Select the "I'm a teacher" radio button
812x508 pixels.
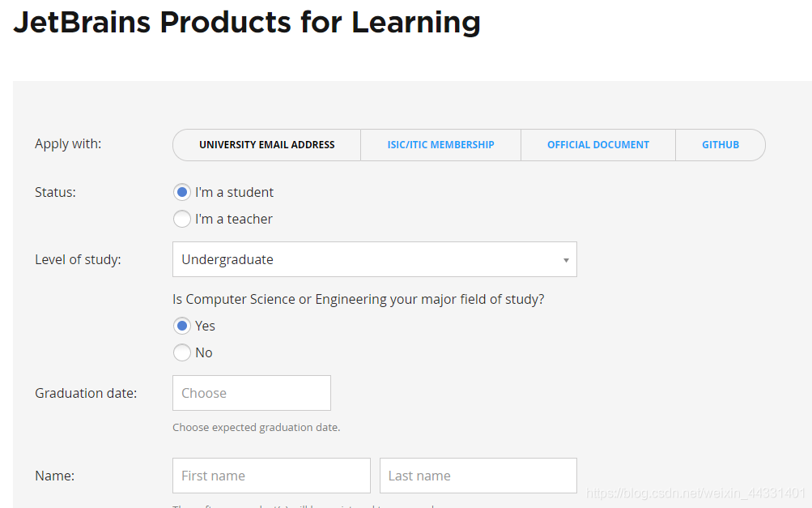(x=183, y=220)
